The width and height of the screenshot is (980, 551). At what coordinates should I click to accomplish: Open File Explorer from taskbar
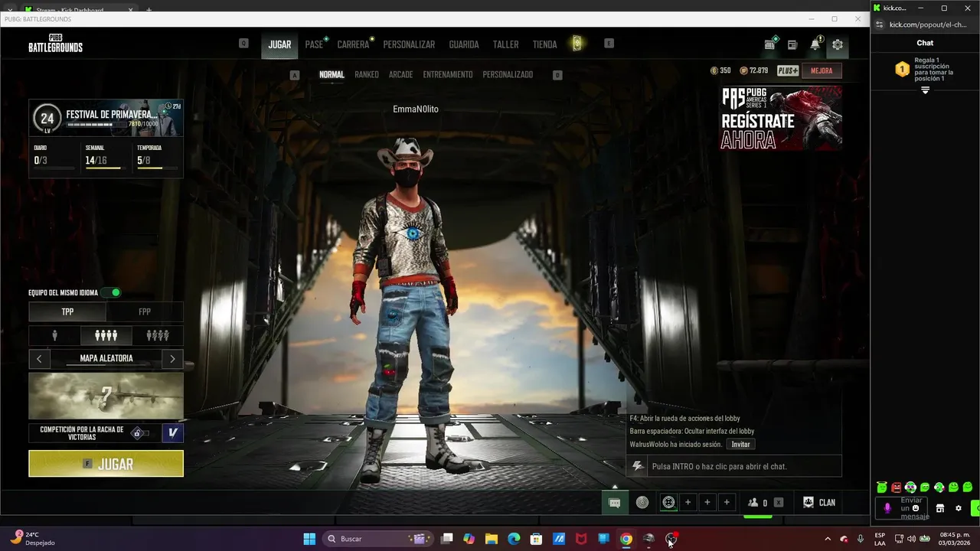point(492,539)
